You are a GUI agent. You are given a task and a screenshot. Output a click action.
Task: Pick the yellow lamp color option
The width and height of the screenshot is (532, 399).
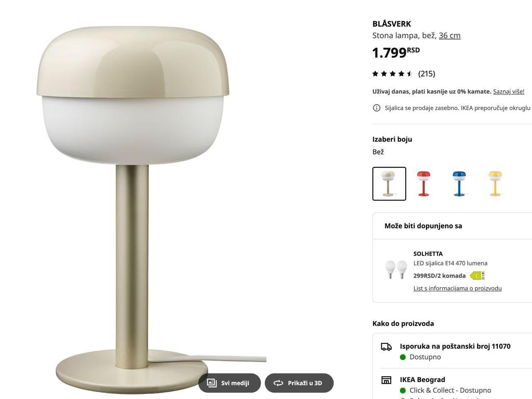click(x=495, y=184)
